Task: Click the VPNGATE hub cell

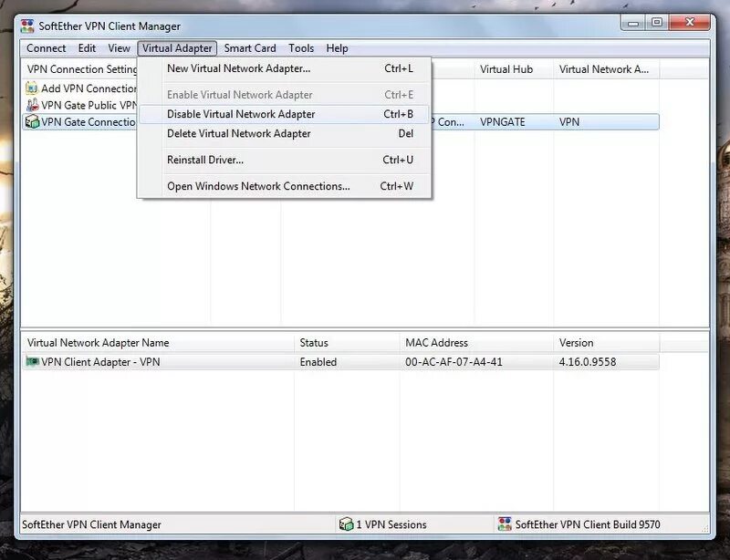Action: (503, 122)
